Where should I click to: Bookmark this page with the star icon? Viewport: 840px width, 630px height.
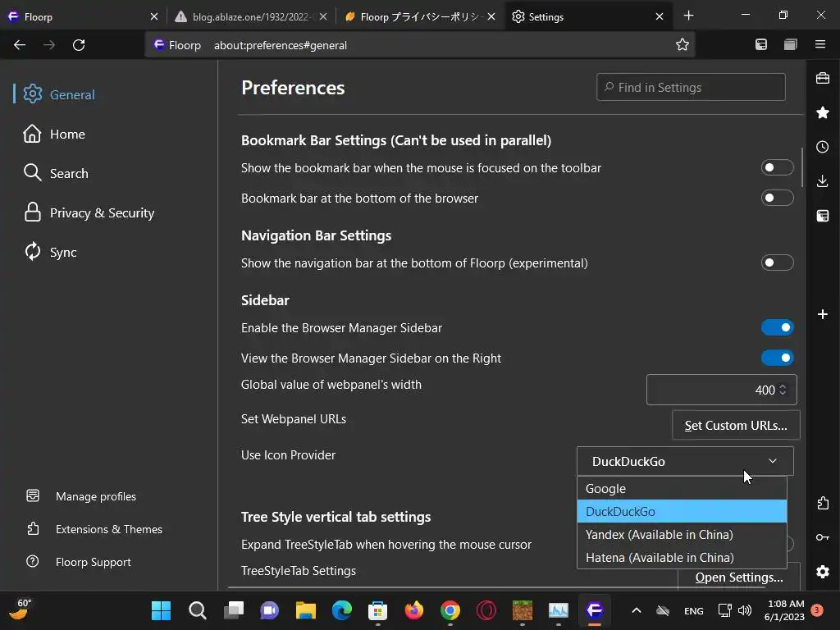(682, 44)
